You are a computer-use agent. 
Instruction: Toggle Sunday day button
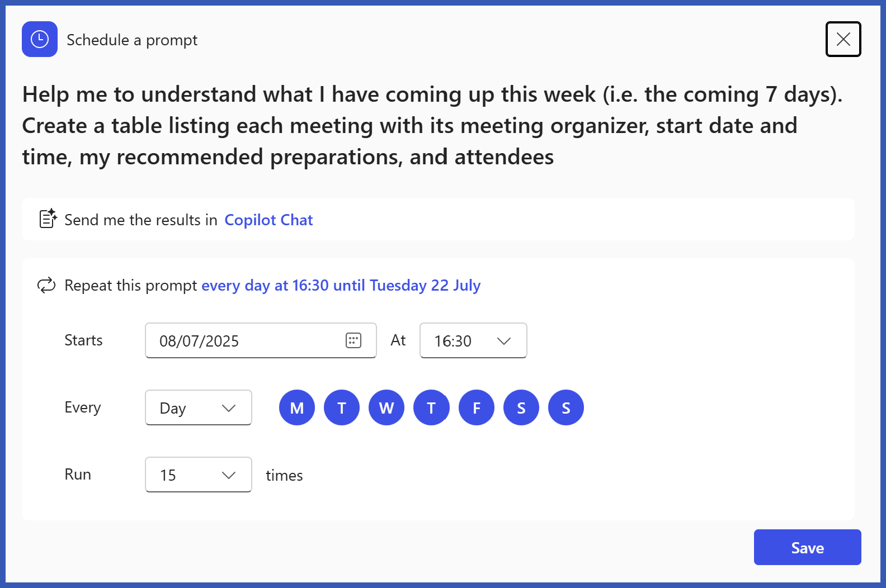point(566,407)
